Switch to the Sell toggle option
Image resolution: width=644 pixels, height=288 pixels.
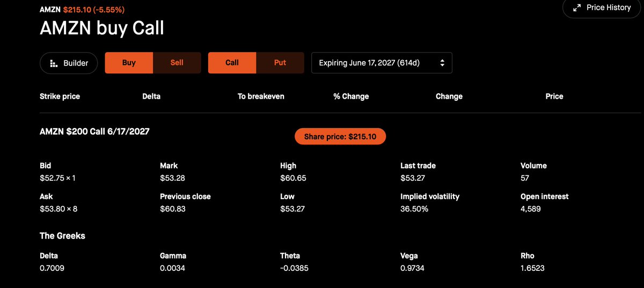click(177, 63)
